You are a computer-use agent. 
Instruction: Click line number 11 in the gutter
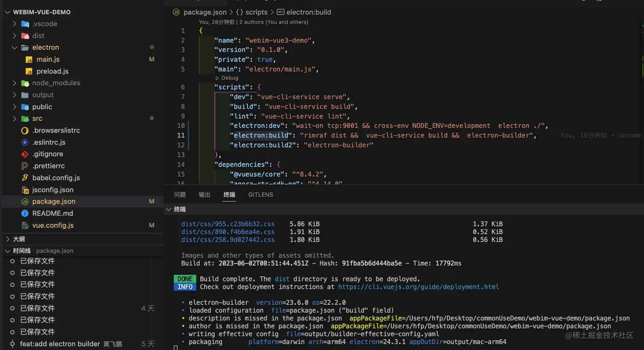point(181,136)
